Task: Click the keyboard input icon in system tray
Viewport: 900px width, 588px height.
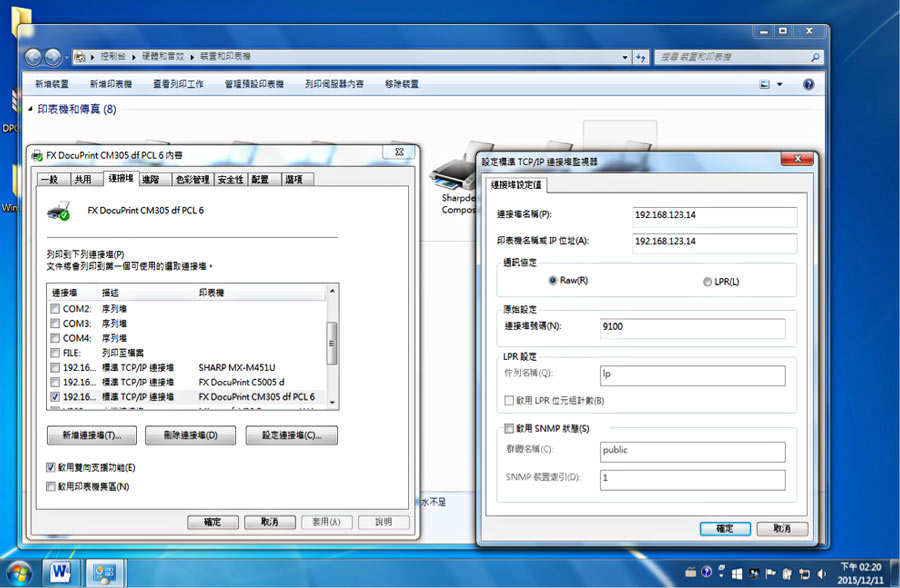Action: [x=690, y=572]
